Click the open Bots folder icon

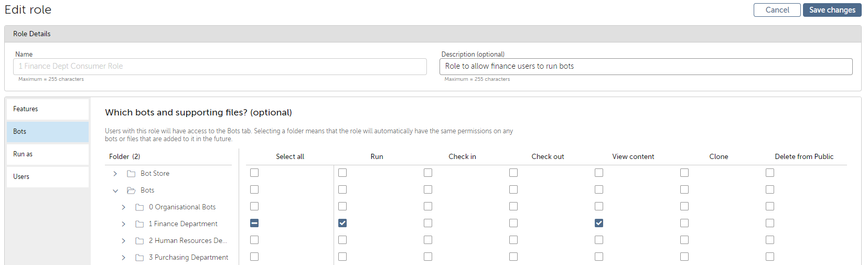tap(131, 190)
